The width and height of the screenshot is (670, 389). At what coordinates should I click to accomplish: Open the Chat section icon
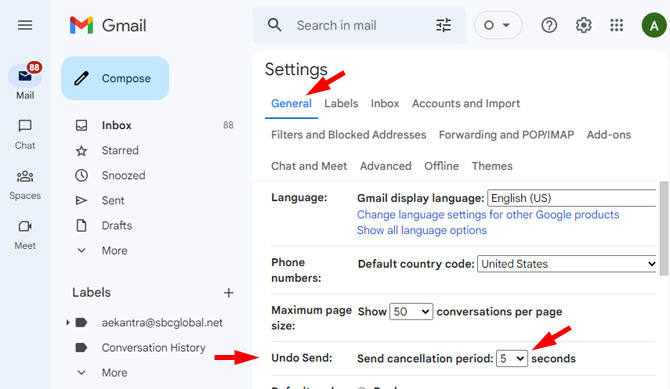click(x=25, y=126)
